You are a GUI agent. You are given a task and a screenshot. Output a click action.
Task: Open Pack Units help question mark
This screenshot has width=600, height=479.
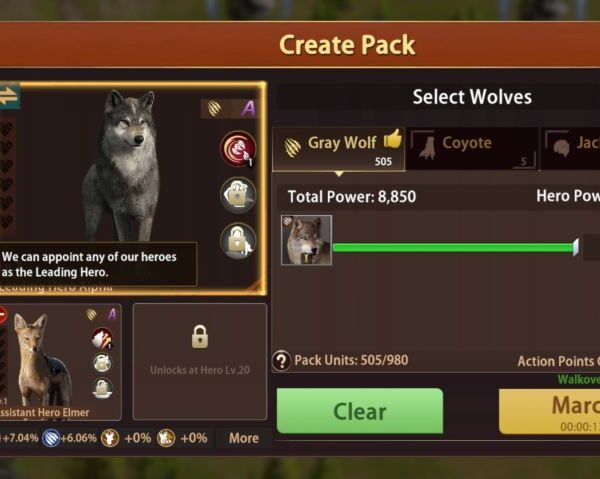pos(282,361)
